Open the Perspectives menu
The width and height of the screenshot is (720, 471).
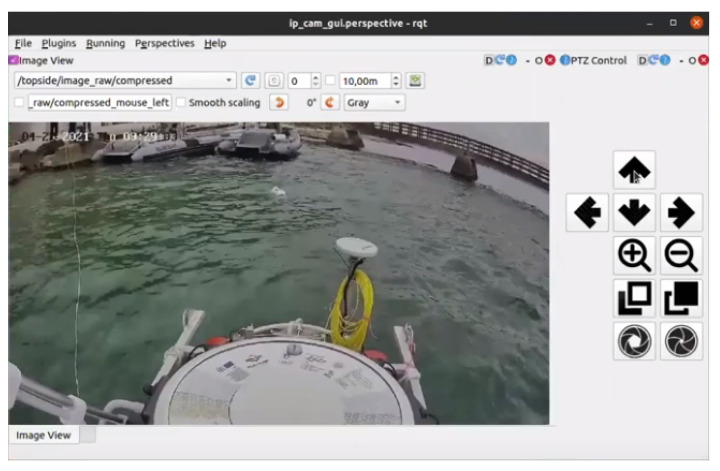tap(165, 43)
